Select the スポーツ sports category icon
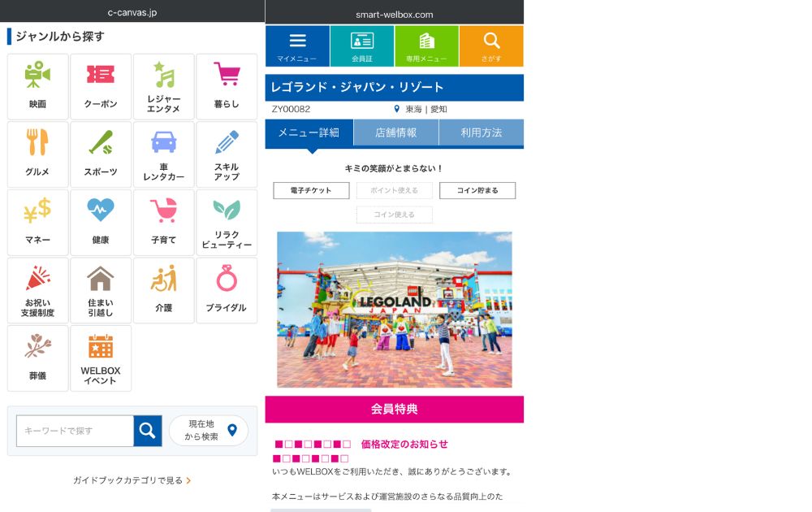The width and height of the screenshot is (812, 512). tap(100, 154)
